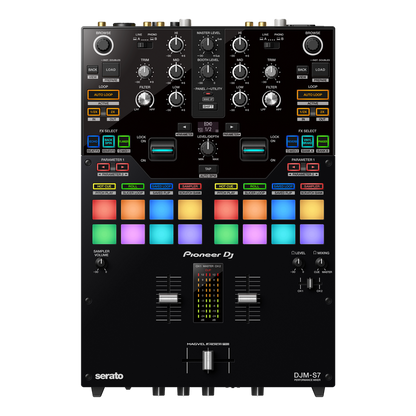
Task: Adjust the BOOTH LEVEL knob
Action: pyautogui.click(x=207, y=71)
